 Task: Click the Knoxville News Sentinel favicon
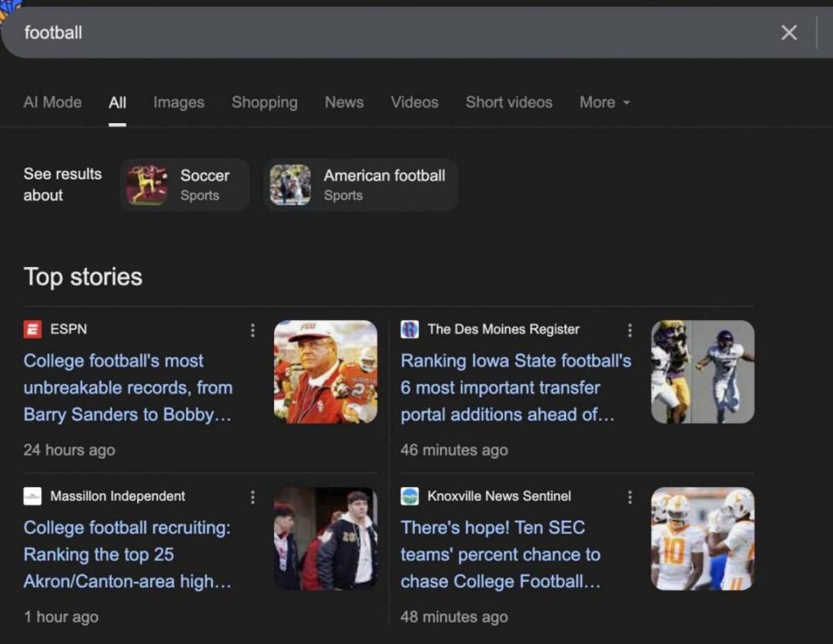[410, 496]
